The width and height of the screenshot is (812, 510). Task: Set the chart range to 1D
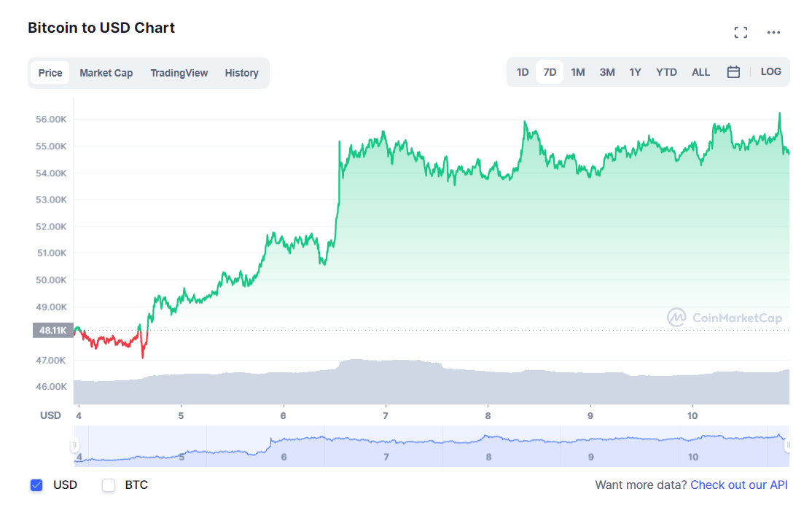(x=523, y=72)
